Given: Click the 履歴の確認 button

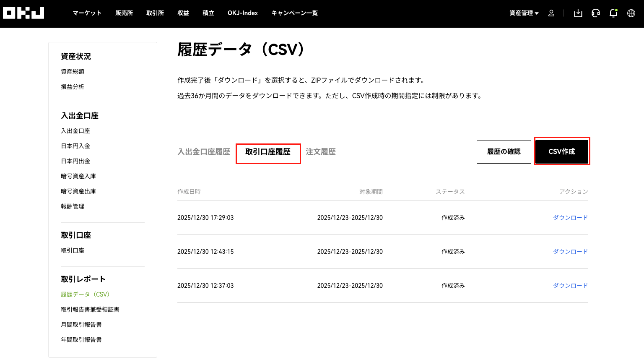Looking at the screenshot, I should tap(504, 151).
